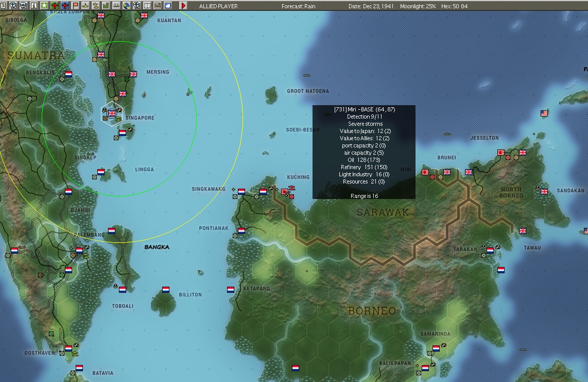This screenshot has height=382, width=588.
Task: Select the Dutch flag at Bengkalis
Action: (68, 74)
